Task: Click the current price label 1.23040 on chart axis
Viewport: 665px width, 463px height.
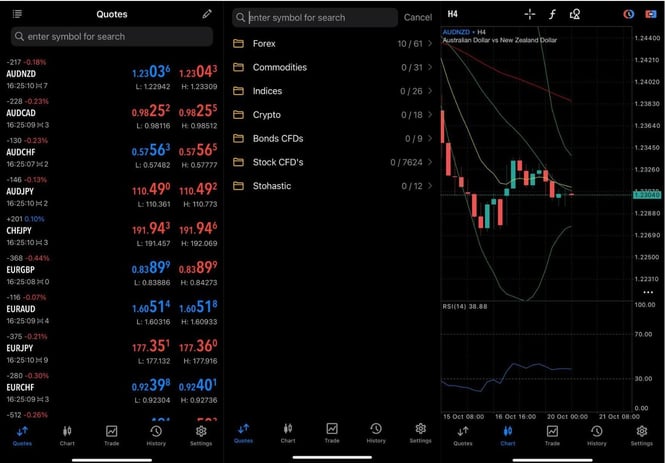Action: point(647,195)
